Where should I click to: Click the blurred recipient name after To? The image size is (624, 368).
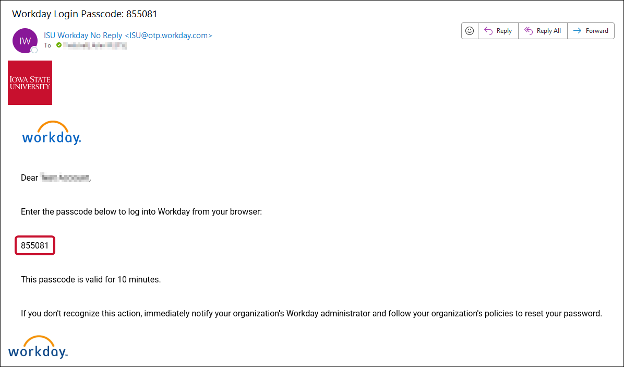point(95,45)
